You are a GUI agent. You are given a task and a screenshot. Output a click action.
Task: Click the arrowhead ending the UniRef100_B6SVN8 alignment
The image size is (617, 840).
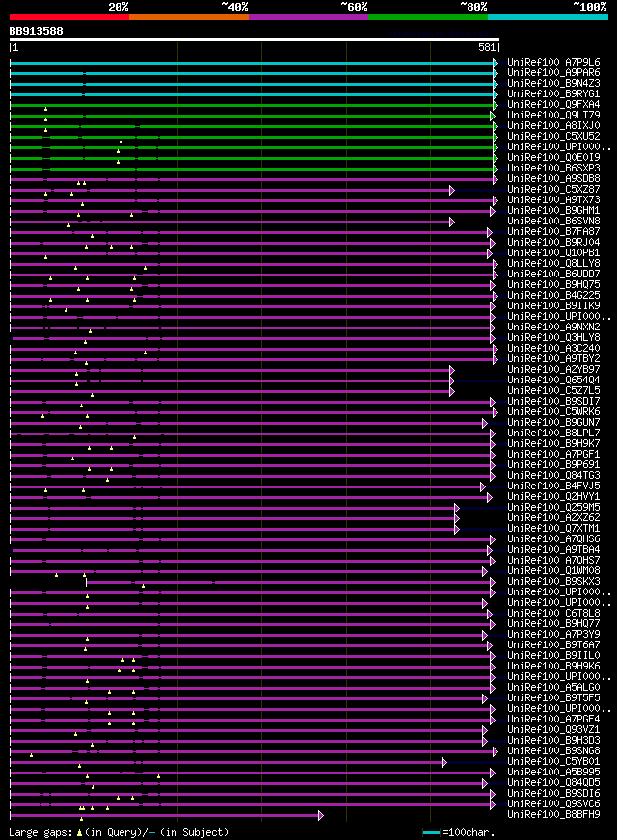452,222
